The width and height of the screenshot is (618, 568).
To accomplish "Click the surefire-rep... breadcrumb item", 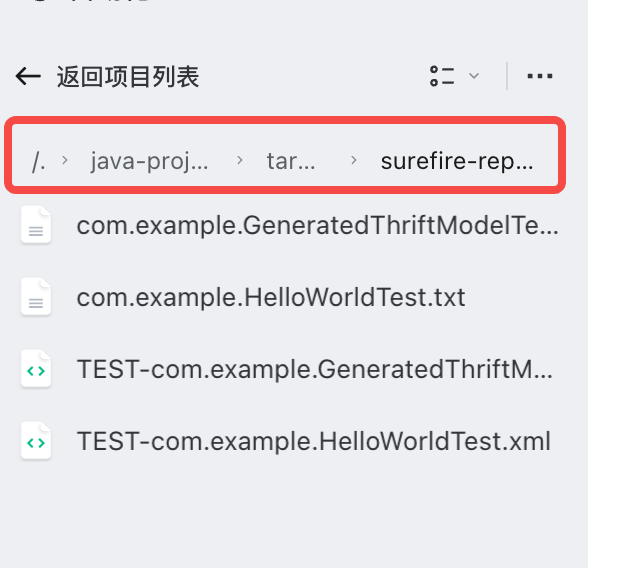I will tap(457, 161).
